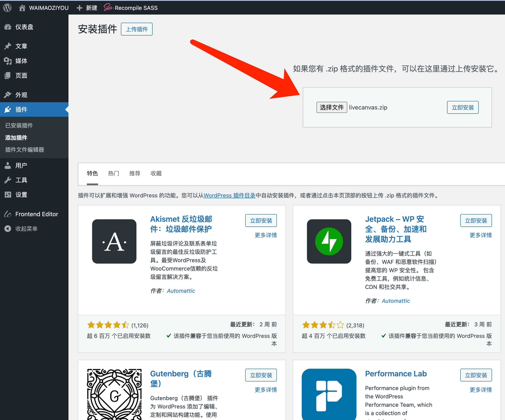Switch to the 收藏 tab
Image resolution: width=505 pixels, height=420 pixels.
[x=156, y=173]
